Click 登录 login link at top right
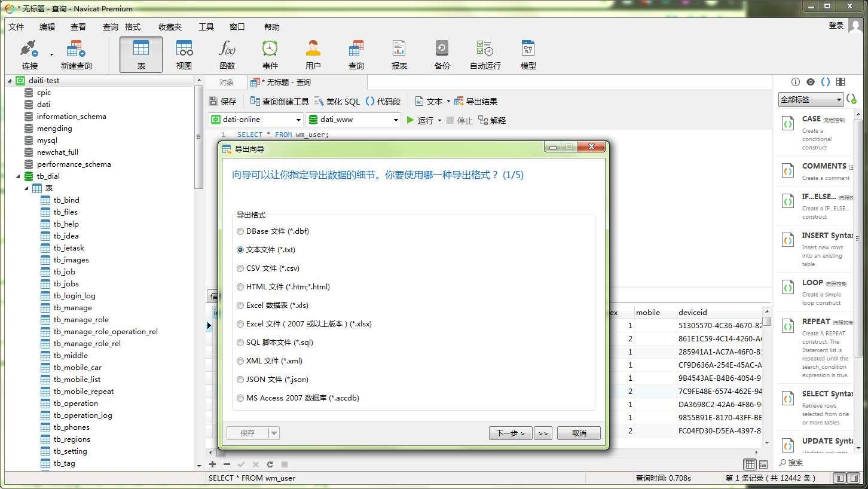 (x=836, y=25)
